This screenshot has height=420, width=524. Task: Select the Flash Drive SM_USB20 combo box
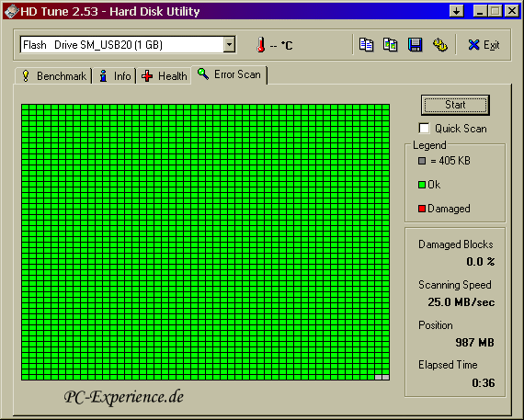pos(128,45)
